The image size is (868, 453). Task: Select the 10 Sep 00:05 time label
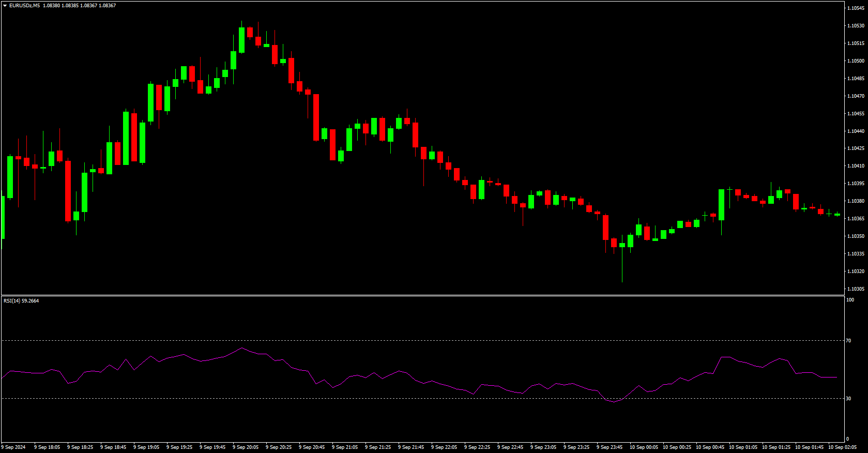tap(644, 447)
